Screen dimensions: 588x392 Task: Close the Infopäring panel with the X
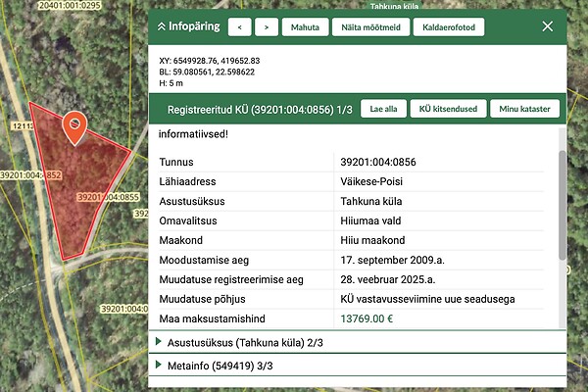(548, 26)
